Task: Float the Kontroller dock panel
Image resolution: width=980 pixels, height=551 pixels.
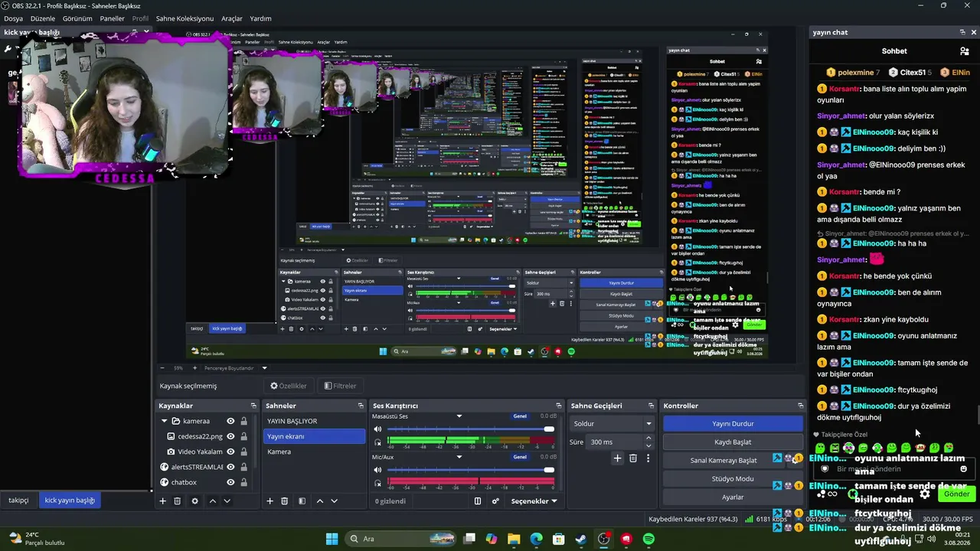Action: point(801,406)
